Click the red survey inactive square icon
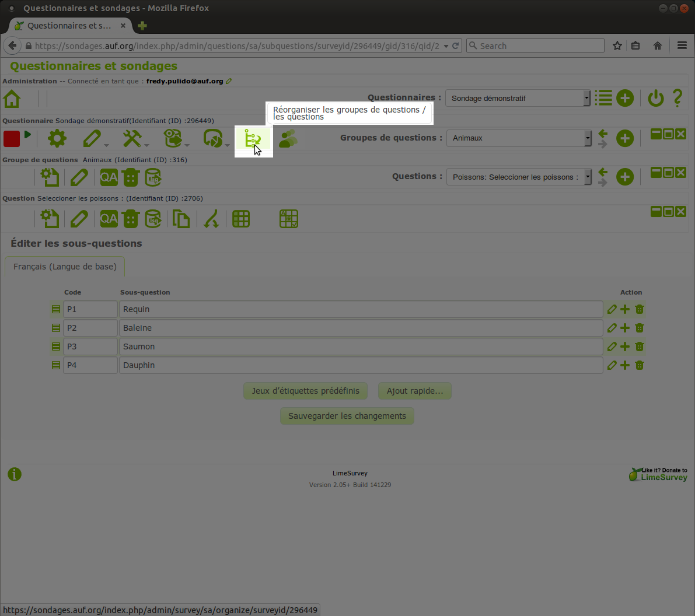Viewport: 695px width, 616px height. tap(12, 139)
